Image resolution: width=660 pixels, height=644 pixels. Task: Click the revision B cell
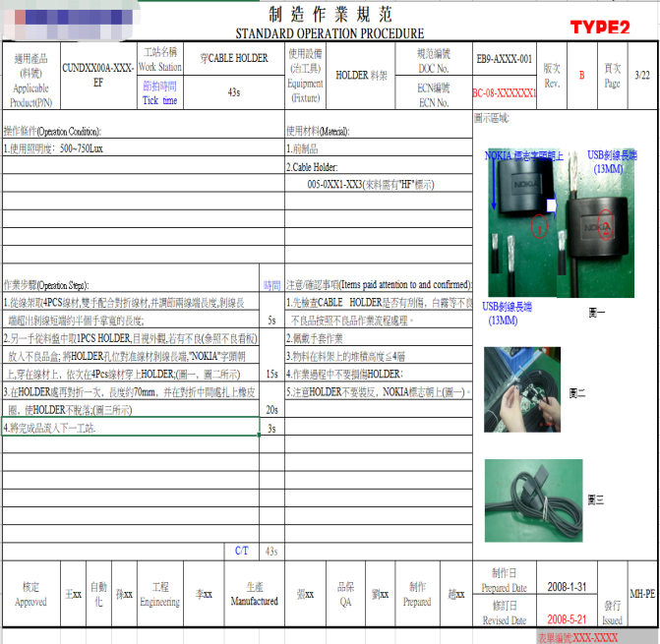[x=581, y=76]
